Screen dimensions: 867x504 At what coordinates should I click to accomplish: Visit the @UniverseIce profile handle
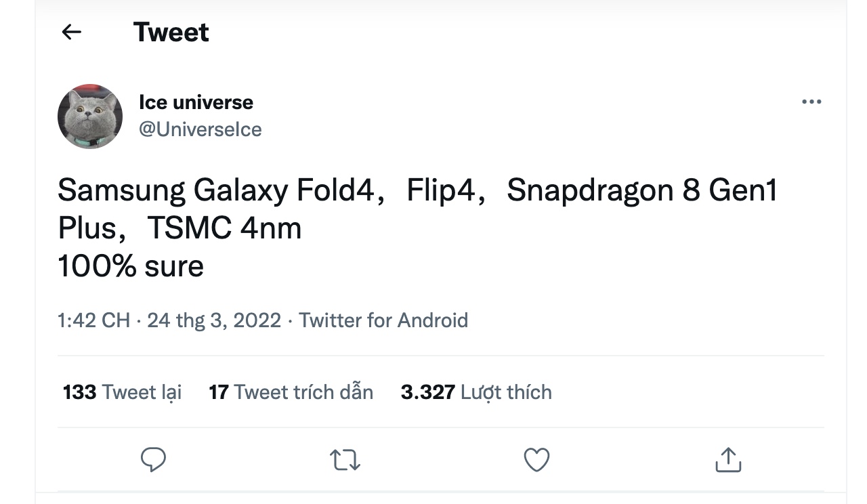200,129
